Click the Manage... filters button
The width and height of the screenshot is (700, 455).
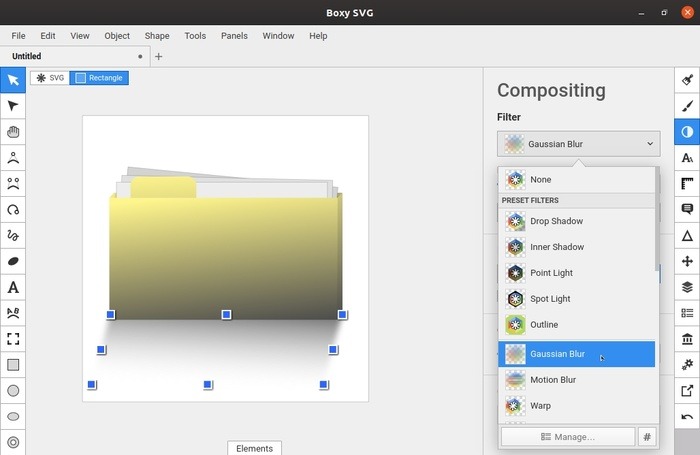pyautogui.click(x=568, y=437)
